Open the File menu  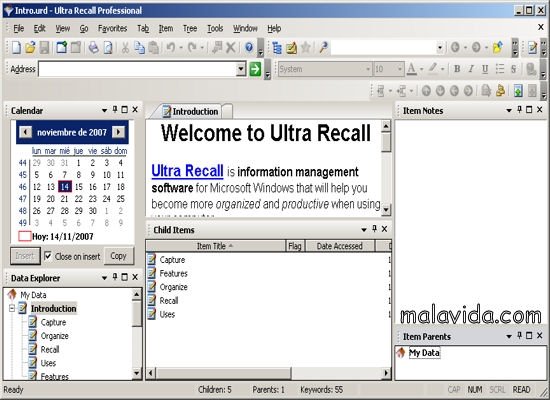coord(19,28)
